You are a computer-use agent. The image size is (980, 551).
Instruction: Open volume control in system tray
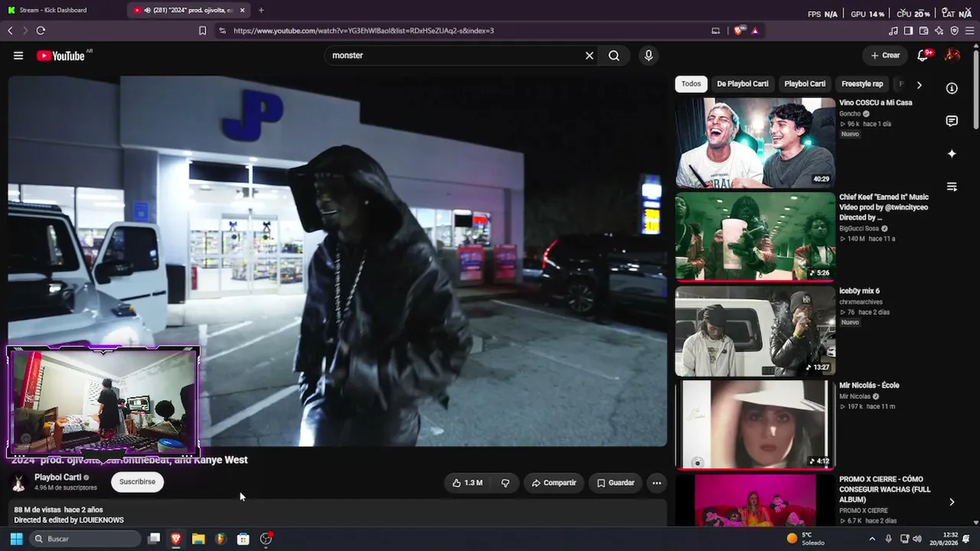pyautogui.click(x=917, y=539)
